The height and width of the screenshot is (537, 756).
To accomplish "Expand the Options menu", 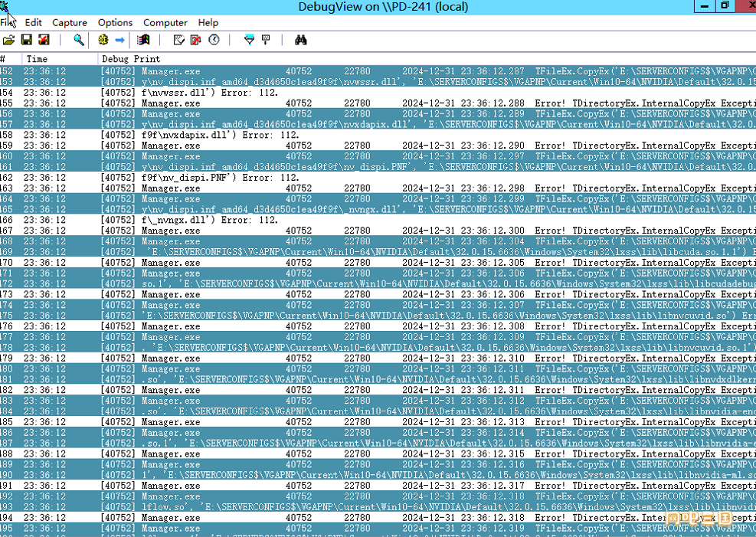I will (x=115, y=23).
